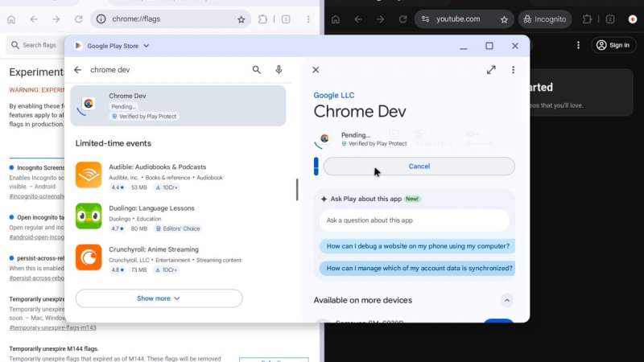
Task: Collapse Available on more devices section
Action: pyautogui.click(x=506, y=300)
